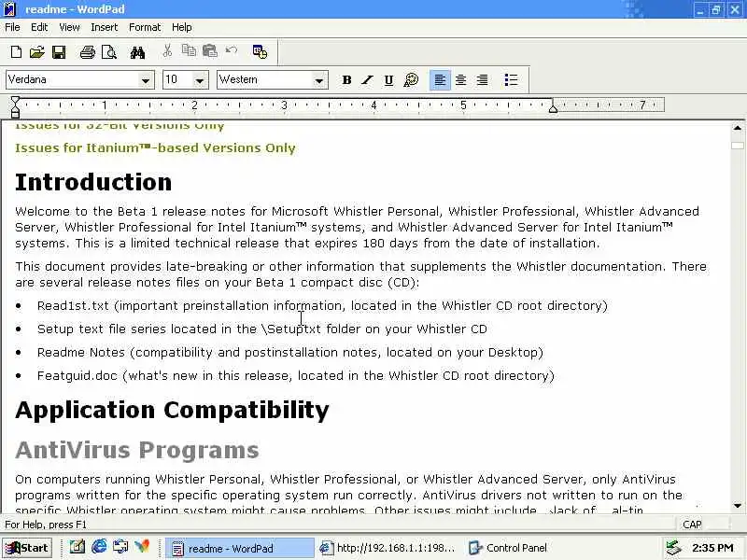
Task: Click the Introduction heading
Action: click(93, 182)
